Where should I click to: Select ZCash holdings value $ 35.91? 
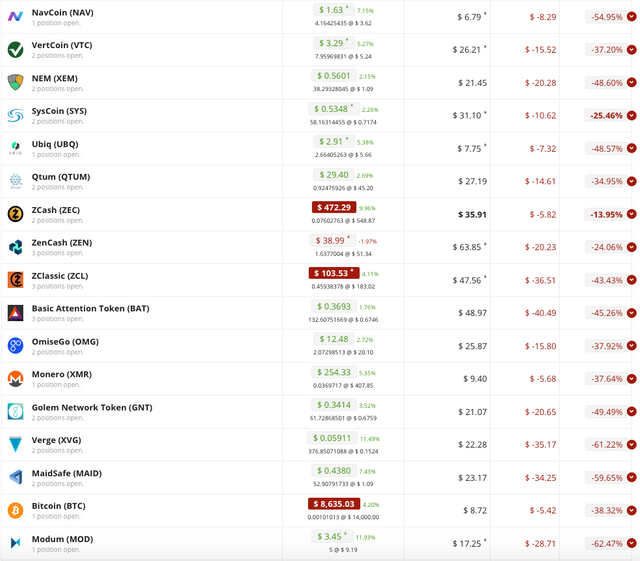[472, 214]
